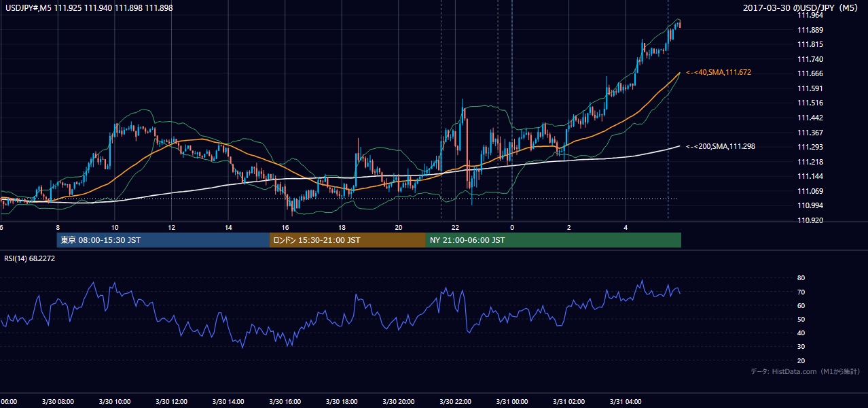Click RSI axis level 80
This screenshot has height=408, width=868.
(801, 278)
